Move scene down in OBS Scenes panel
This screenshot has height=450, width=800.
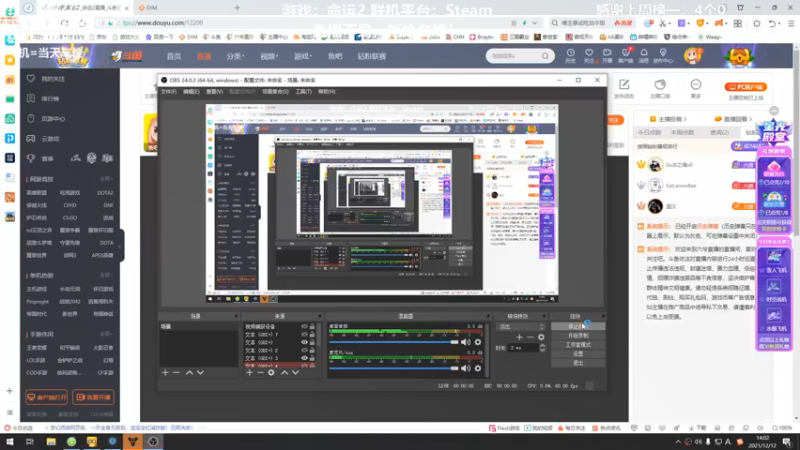pyautogui.click(x=201, y=373)
